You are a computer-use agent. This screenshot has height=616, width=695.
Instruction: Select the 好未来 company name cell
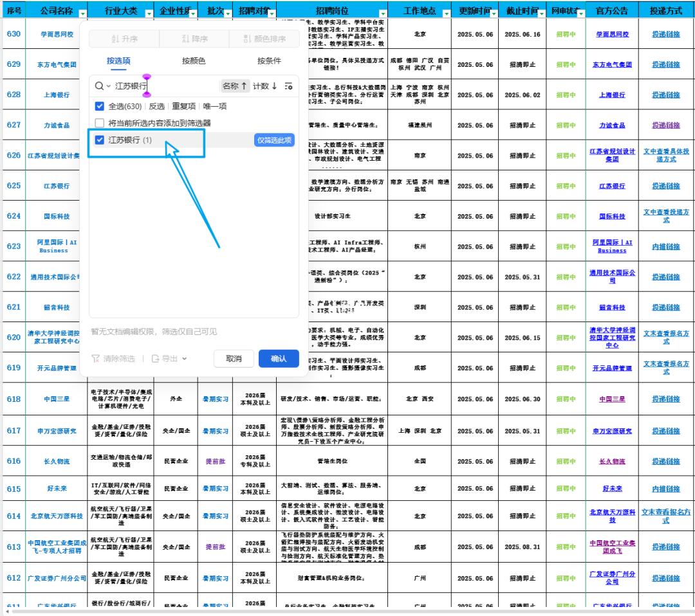(x=57, y=489)
